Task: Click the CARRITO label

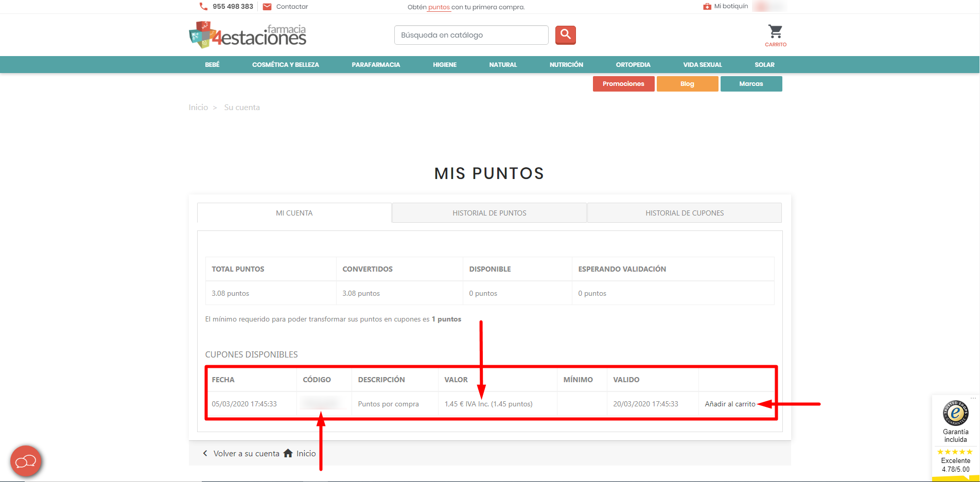Action: (776, 45)
